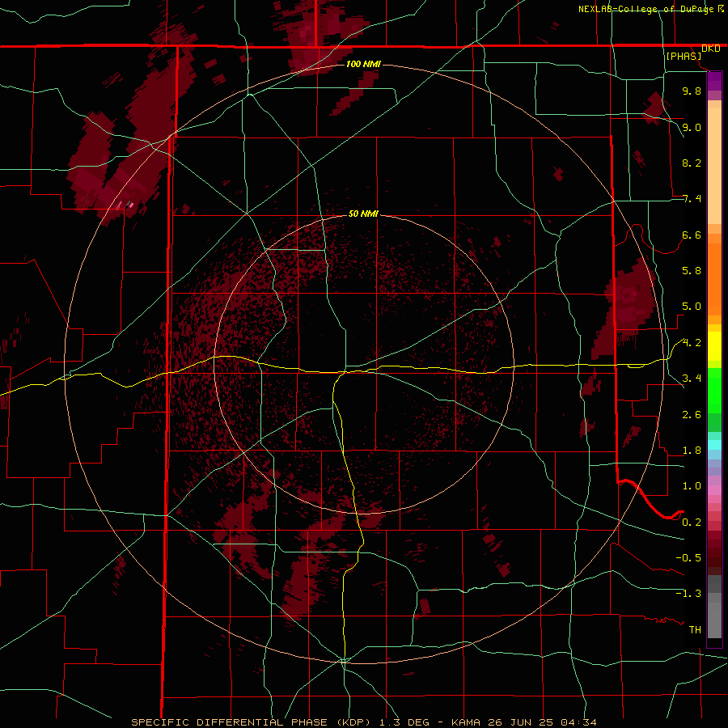Click the 8.2 value on the color scale
The image size is (728, 728).
pyautogui.click(x=692, y=163)
